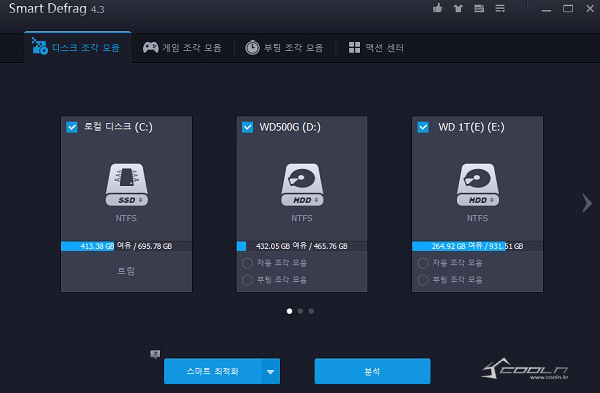This screenshot has width=600, height=393.
Task: Click the gamepad icon for game defrag
Action: click(151, 47)
